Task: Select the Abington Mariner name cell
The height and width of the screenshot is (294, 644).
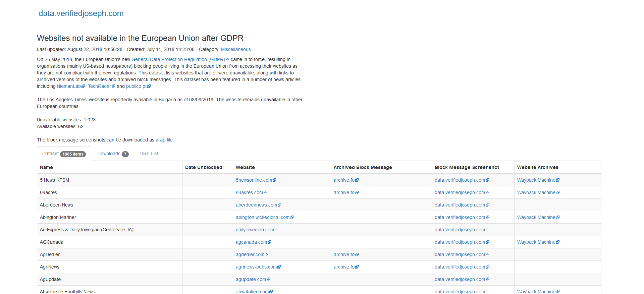Action: (110, 217)
